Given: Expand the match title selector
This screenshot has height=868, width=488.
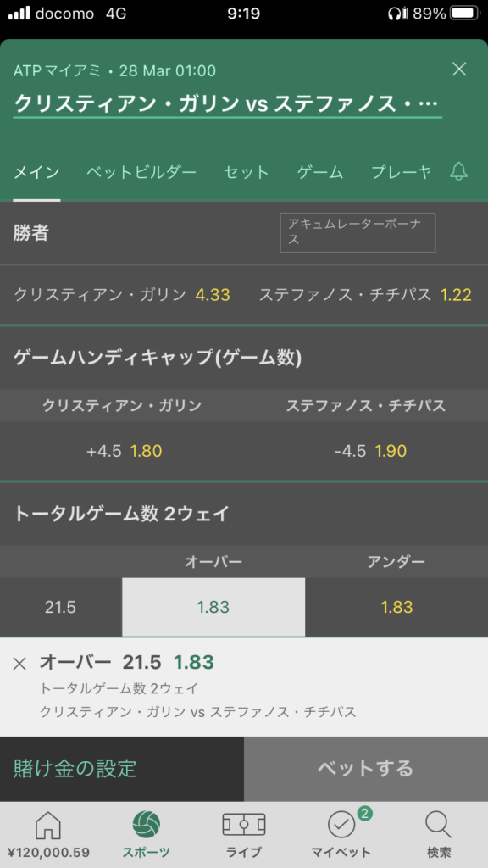Looking at the screenshot, I should coord(227,103).
